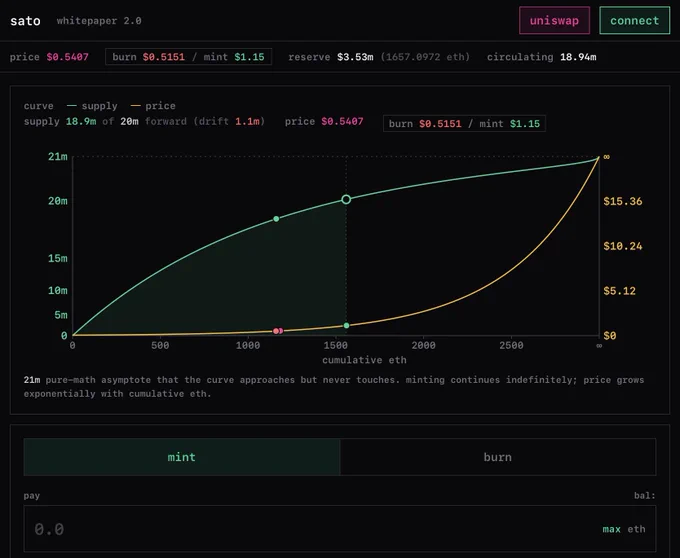Click the header burn/mint price box
The image size is (680, 558).
(x=188, y=57)
